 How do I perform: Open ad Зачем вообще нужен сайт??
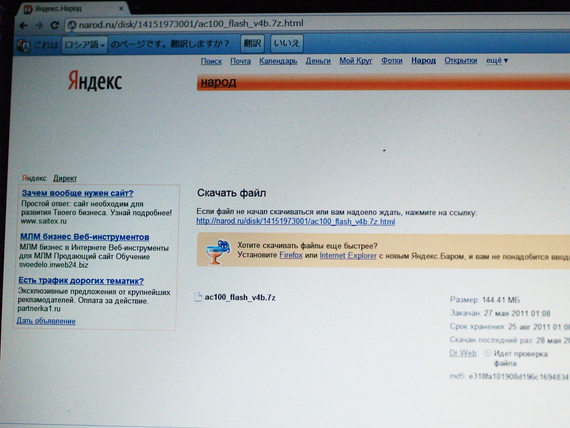point(77,193)
